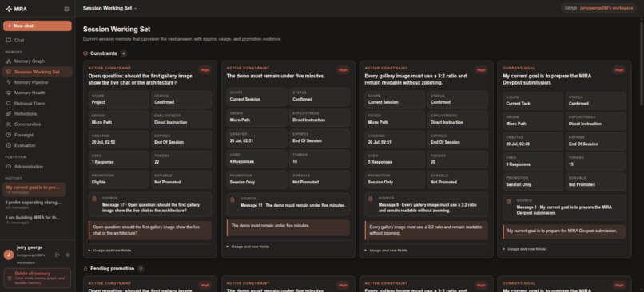The image size is (644, 292).
Task: Click the Constraints count badge 4
Action: (x=124, y=53)
